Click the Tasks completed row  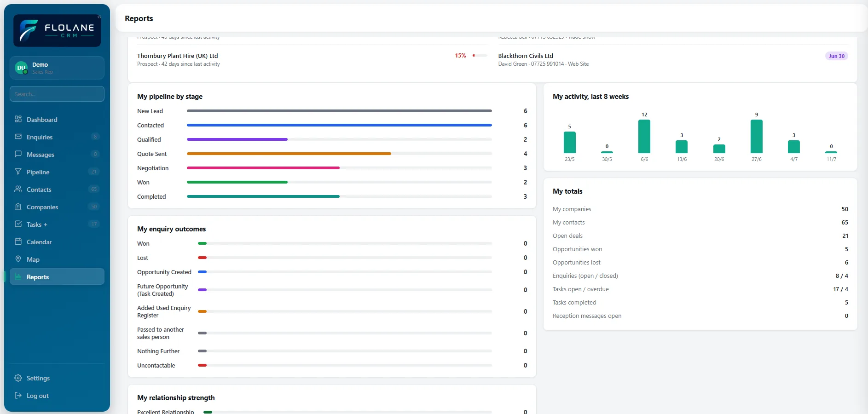point(700,302)
